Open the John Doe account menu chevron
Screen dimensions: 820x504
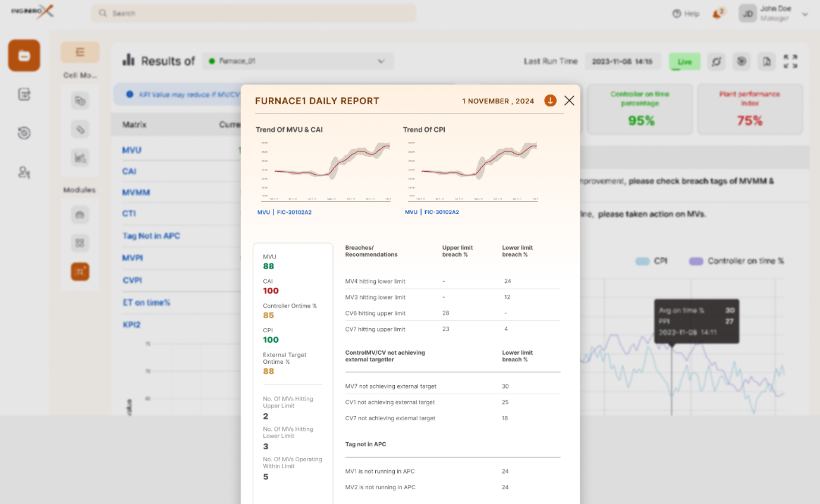805,14
